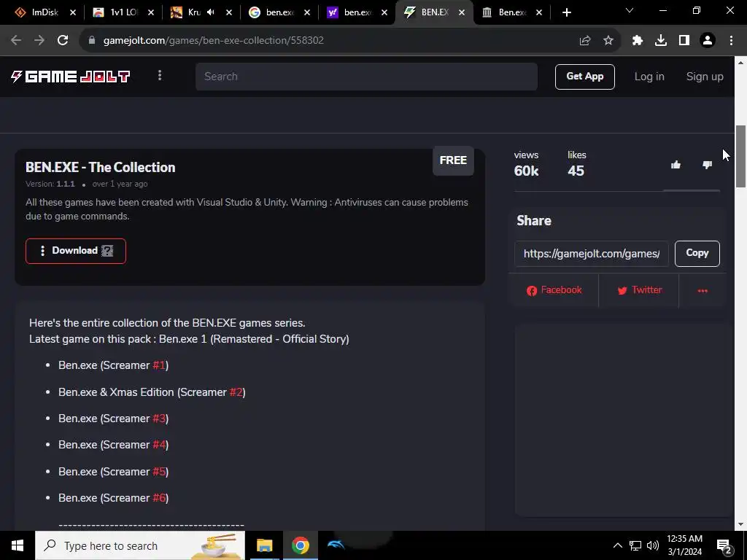This screenshot has width=747, height=560.
Task: Open the Screamer #5 link
Action: [159, 472]
